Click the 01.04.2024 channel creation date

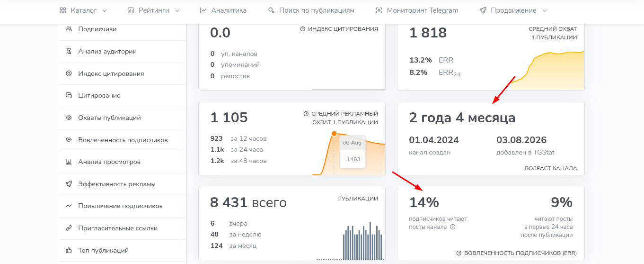434,140
